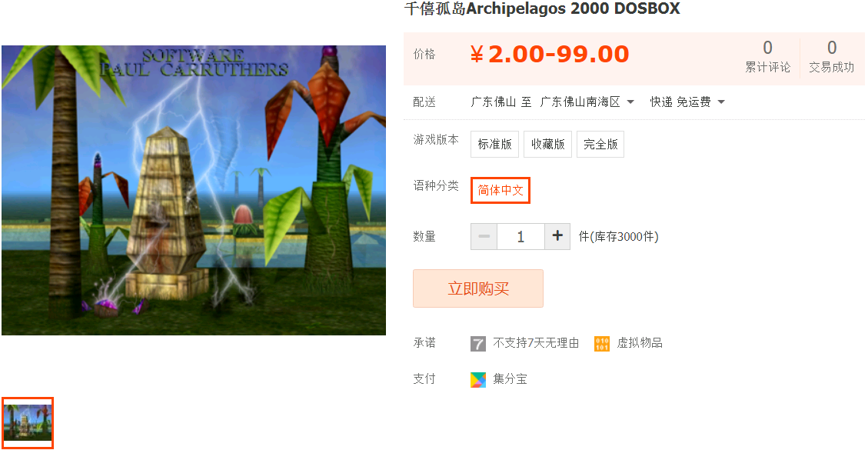
Task: Click the 立即购买 buy now button
Action: point(478,288)
